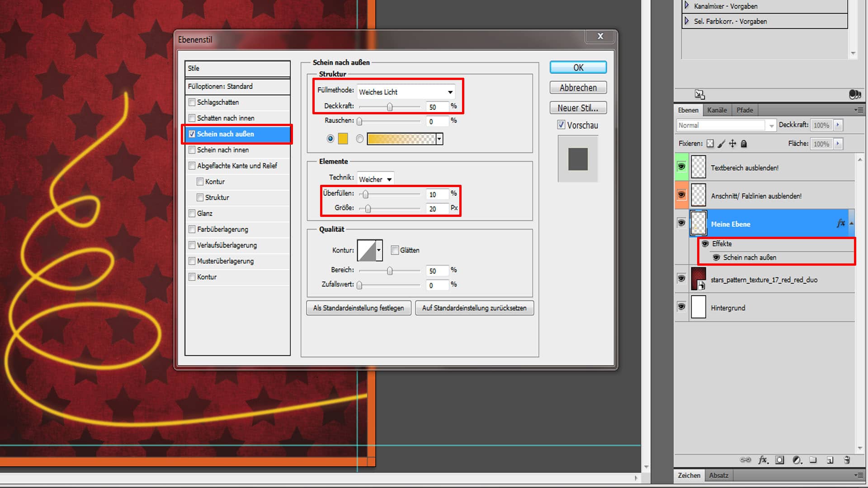Open the Absatz panel tab
Screen dimensions: 868x488
(x=718, y=475)
